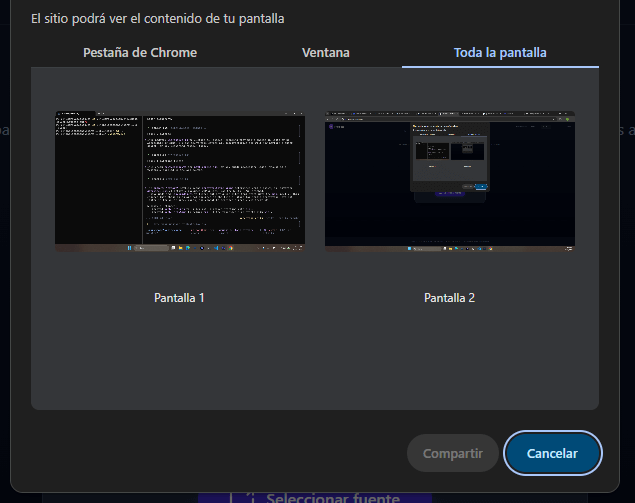Choose the Pantalla 1 screen thumbnail
Image resolution: width=635 pixels, height=503 pixels.
pos(180,181)
